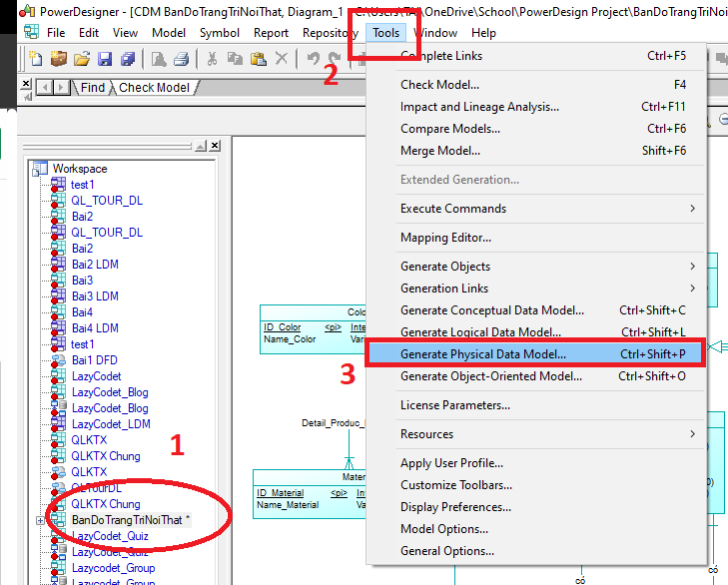The image size is (728, 585).
Task: Open the File menu
Action: (56, 33)
